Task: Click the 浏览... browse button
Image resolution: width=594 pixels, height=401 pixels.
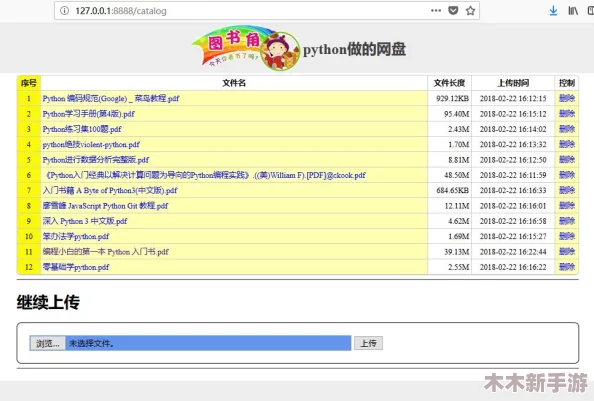Action: [47, 343]
